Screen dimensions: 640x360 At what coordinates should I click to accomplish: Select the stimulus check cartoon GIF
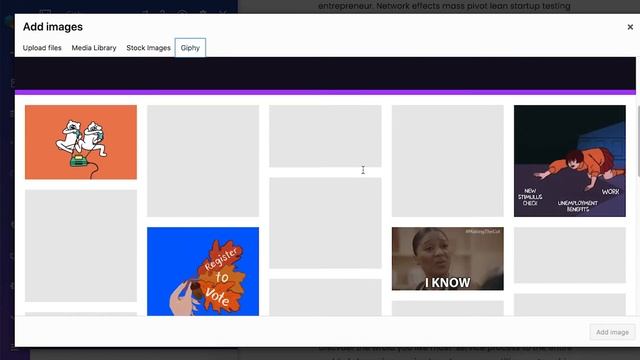point(570,161)
